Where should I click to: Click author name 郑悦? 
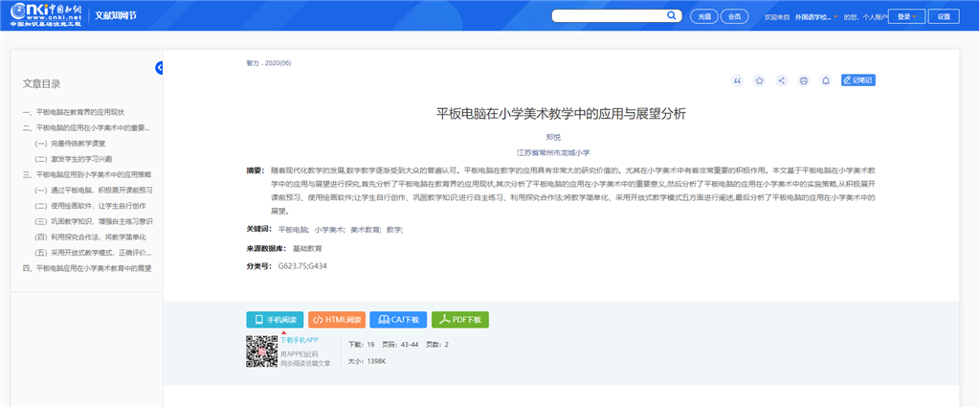point(553,137)
